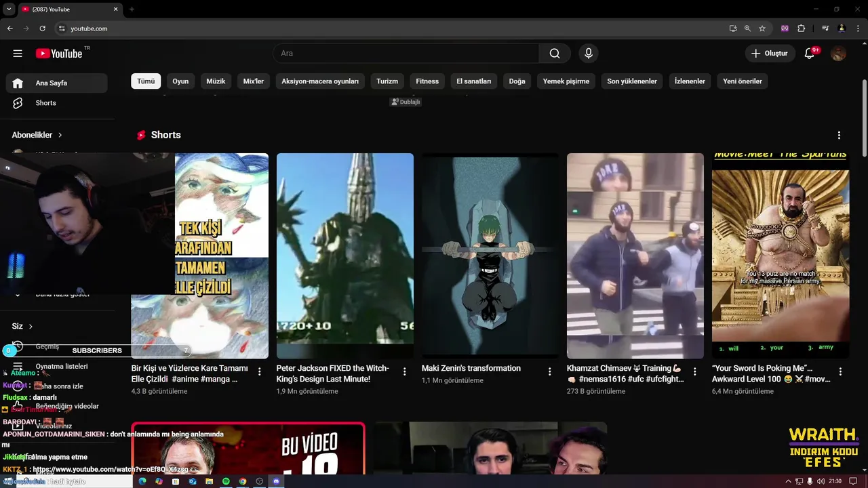Select the Oyun filter chip
The height and width of the screenshot is (488, 868).
(180, 81)
